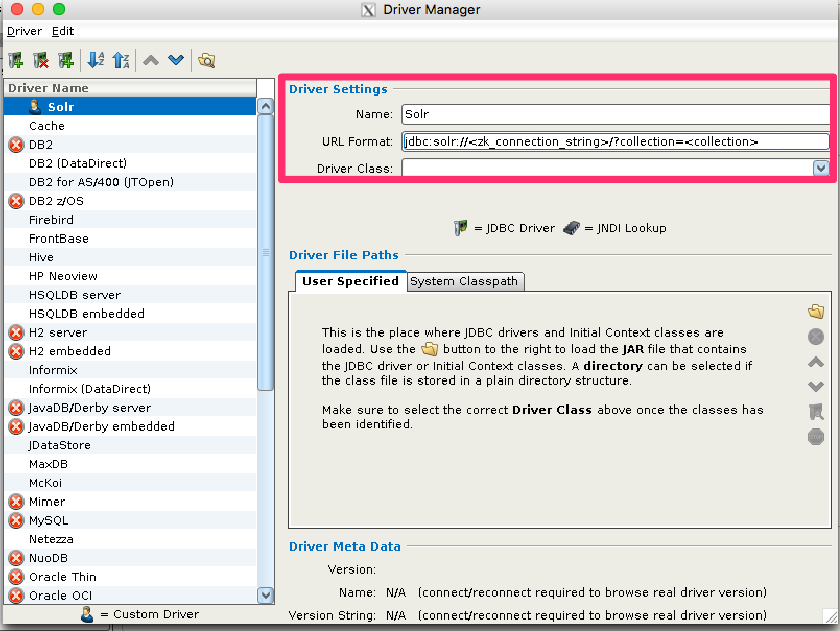The width and height of the screenshot is (840, 631).
Task: Click the red error icon beside MySQL
Action: [x=16, y=520]
